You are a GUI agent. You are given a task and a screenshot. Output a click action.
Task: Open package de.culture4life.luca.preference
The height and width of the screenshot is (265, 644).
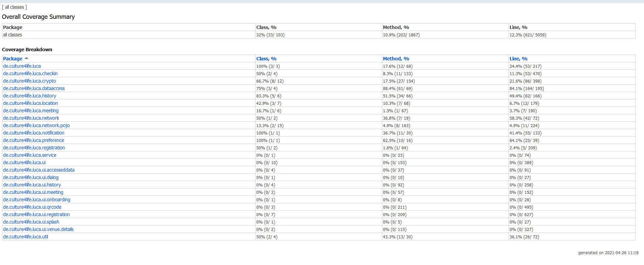[34, 140]
